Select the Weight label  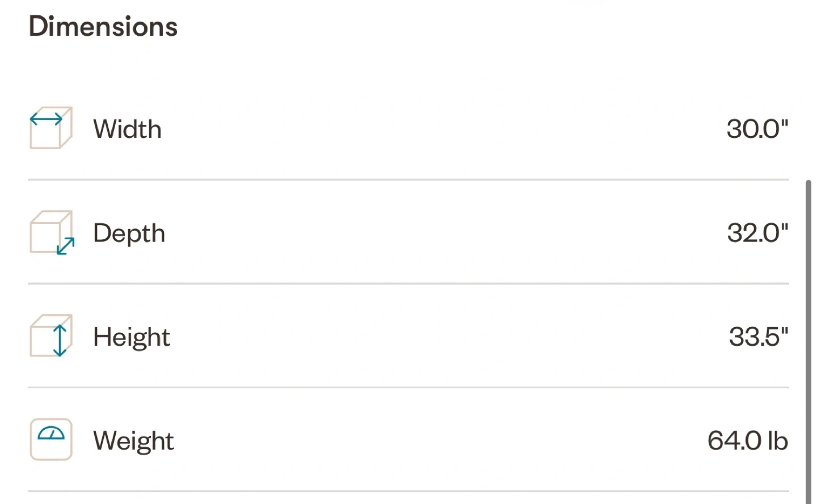(134, 442)
